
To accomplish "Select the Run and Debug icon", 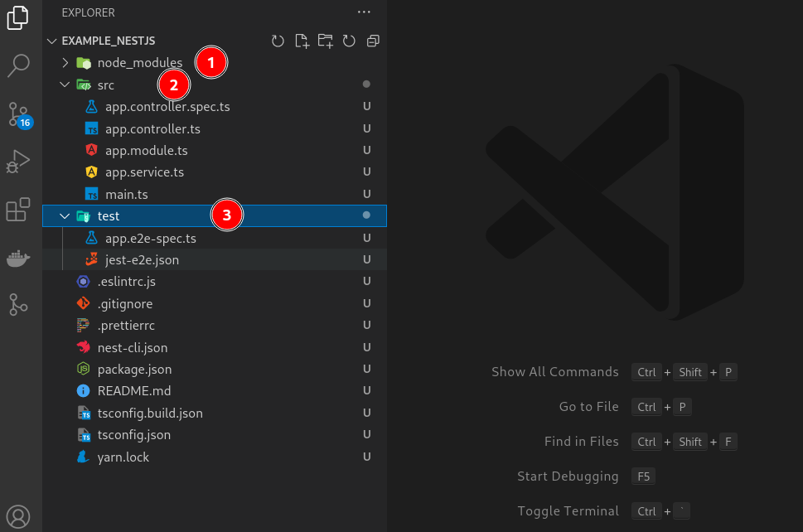I will pyautogui.click(x=18, y=162).
